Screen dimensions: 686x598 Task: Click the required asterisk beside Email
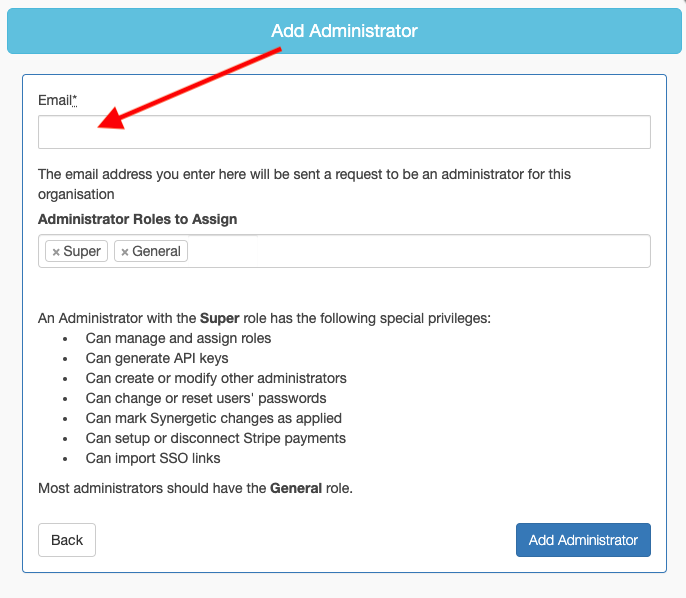(75, 99)
